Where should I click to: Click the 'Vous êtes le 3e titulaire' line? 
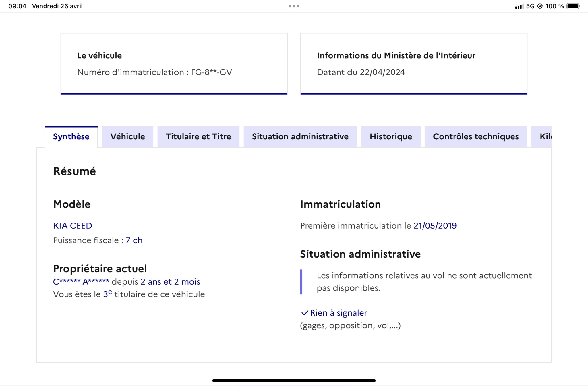(x=129, y=294)
